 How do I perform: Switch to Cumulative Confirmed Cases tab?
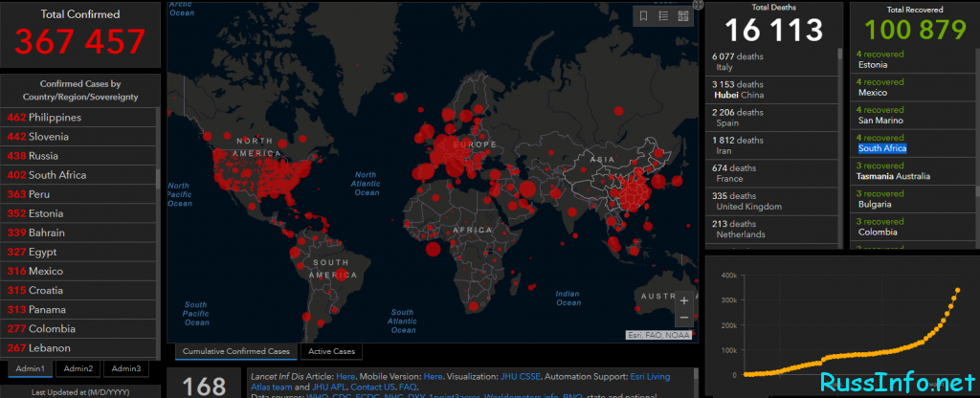click(236, 351)
